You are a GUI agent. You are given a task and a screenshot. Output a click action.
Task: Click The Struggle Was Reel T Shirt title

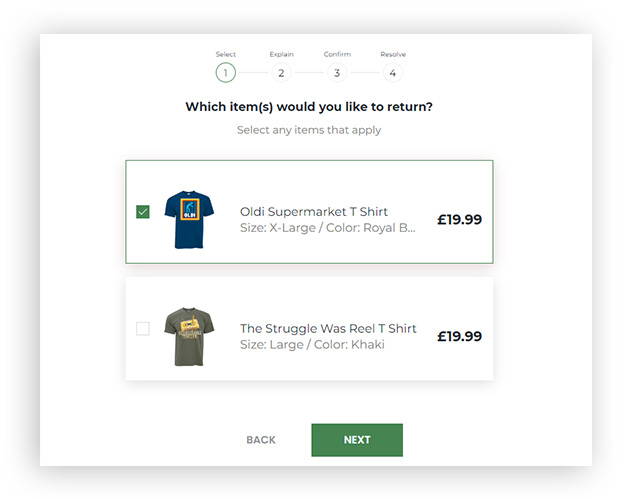coord(328,328)
